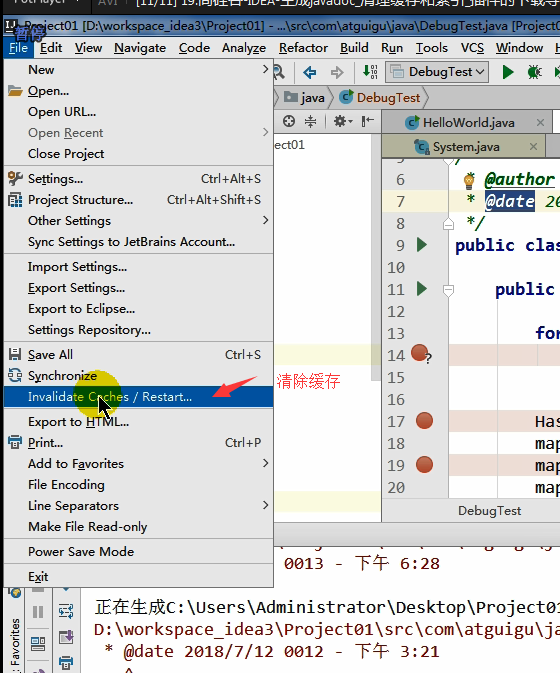This screenshot has height=673, width=560.
Task: Choose Open URL... entry
Action: [x=139, y=112]
